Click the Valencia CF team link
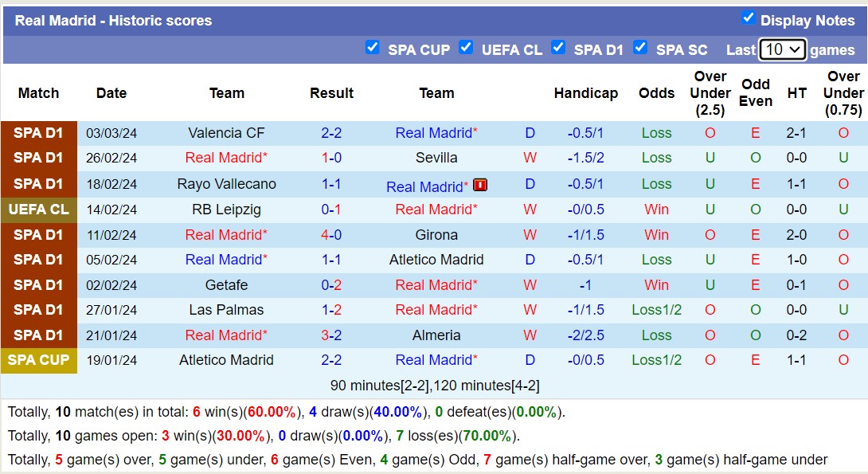Viewport: 868px width, 474px height. [227, 133]
